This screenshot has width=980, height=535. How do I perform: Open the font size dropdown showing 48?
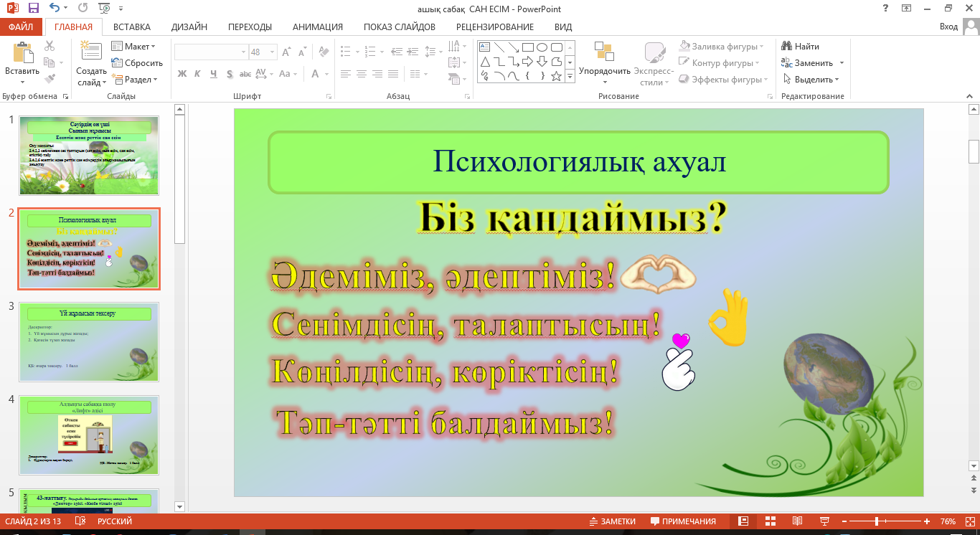coord(273,52)
